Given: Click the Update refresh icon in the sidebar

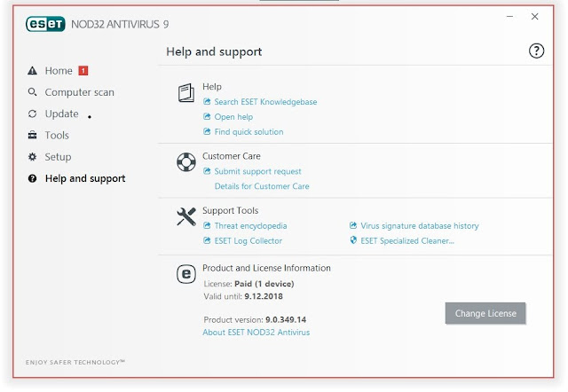Looking at the screenshot, I should click(32, 114).
